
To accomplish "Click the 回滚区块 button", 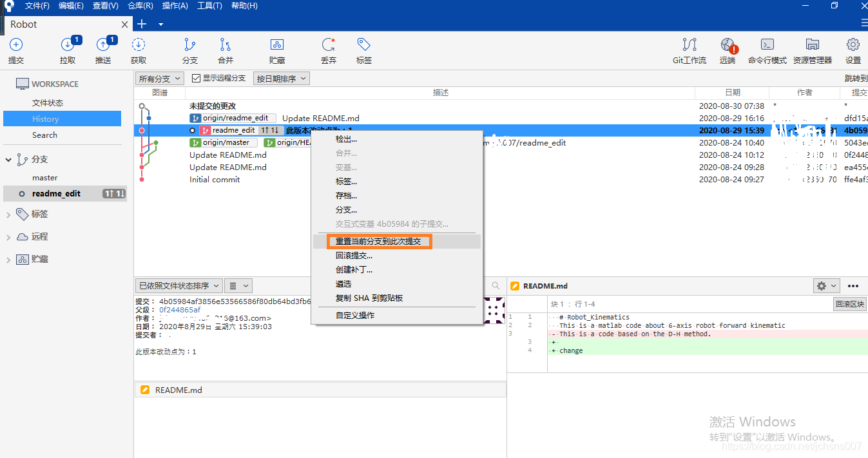I will [849, 304].
